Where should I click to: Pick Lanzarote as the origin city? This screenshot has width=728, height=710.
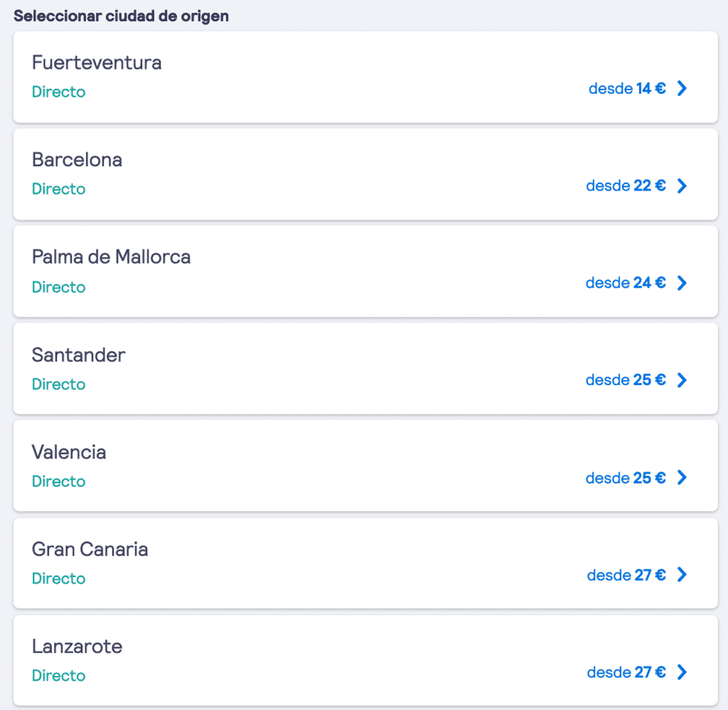pos(77,647)
